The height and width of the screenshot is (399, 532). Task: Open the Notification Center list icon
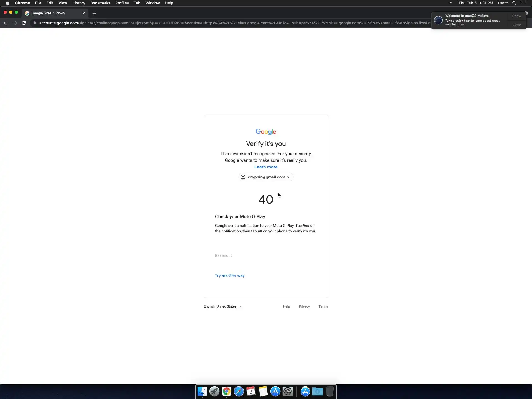click(x=523, y=3)
